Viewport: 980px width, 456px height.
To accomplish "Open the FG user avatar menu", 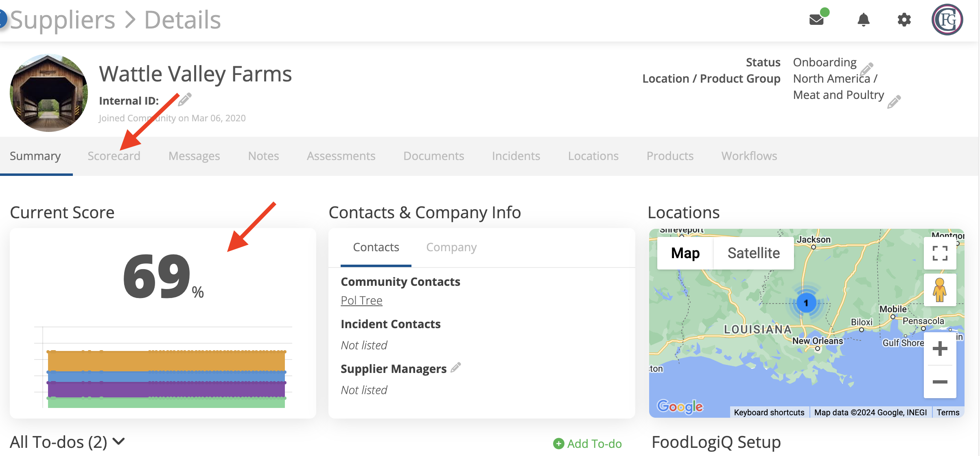I will pos(947,20).
